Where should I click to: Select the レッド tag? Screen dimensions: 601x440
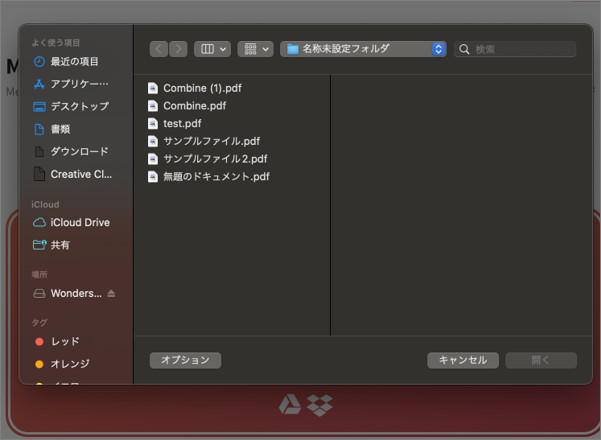57,341
